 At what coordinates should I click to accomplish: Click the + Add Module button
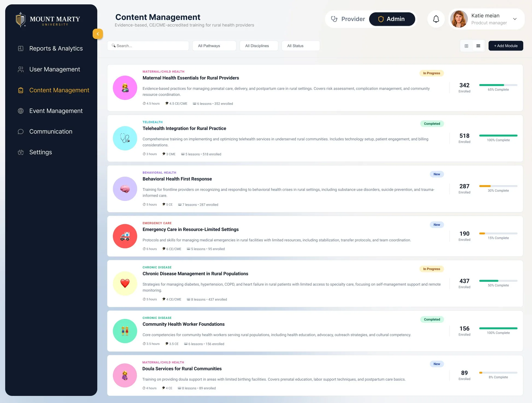[506, 46]
